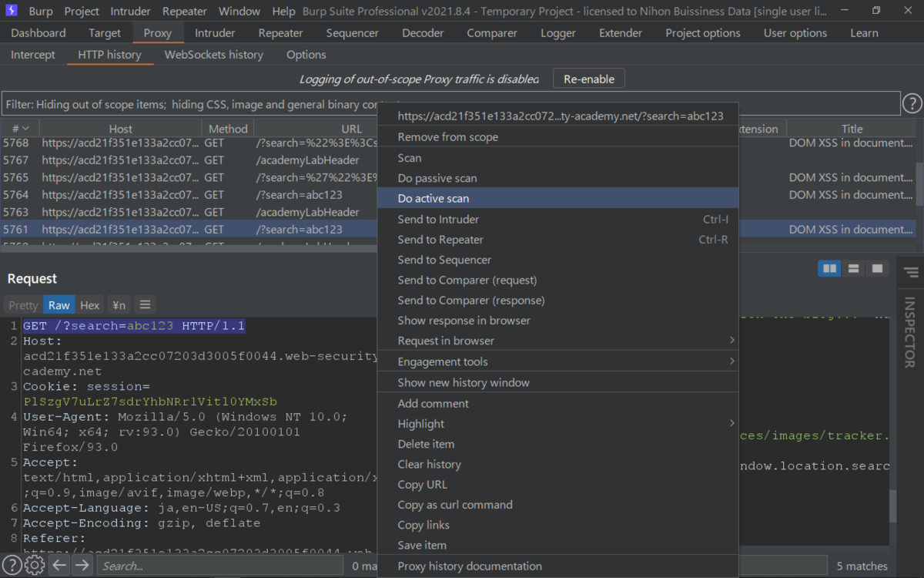Click the Burp Suite logo icon
The image size is (924, 578).
point(12,11)
